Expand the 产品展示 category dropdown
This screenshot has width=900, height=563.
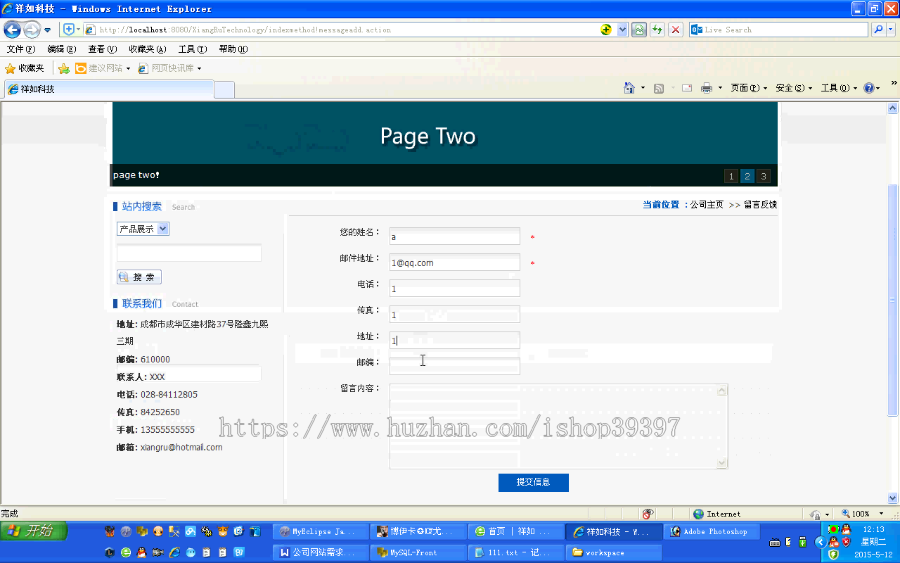tap(143, 229)
